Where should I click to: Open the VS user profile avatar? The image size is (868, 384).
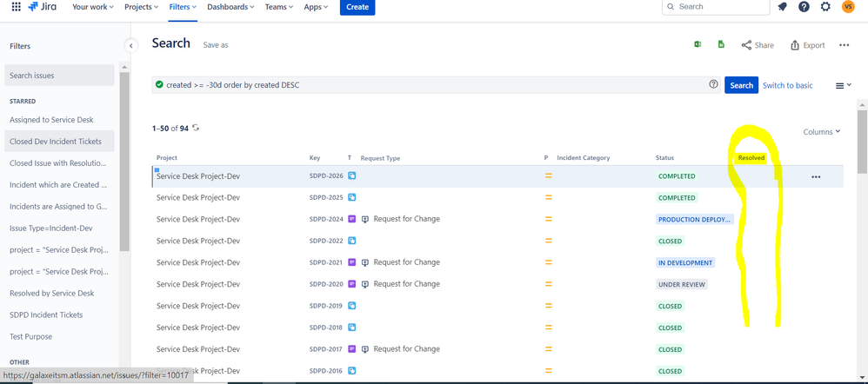coord(847,7)
